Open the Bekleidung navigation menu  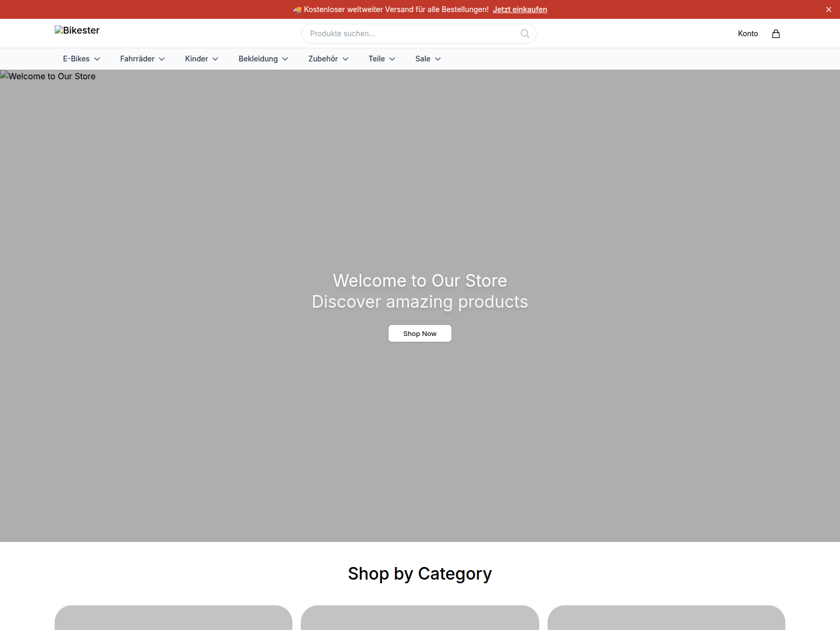tap(263, 59)
